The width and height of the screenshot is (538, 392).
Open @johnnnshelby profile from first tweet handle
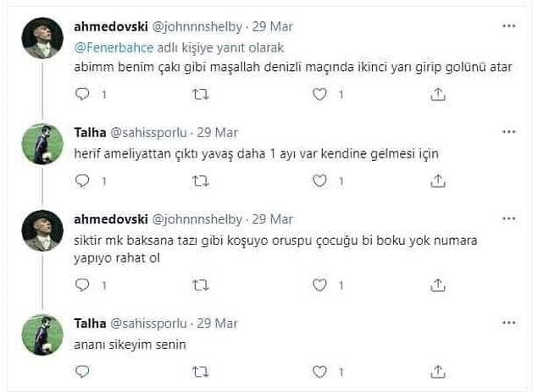click(x=197, y=27)
